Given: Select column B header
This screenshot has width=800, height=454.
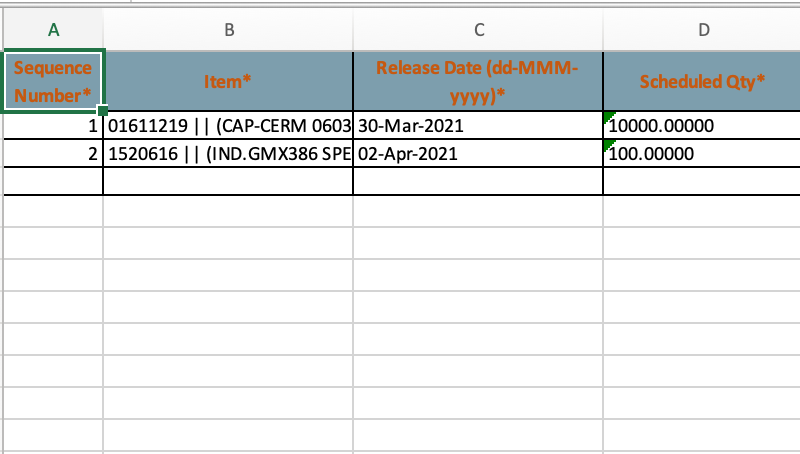Looking at the screenshot, I should [229, 30].
